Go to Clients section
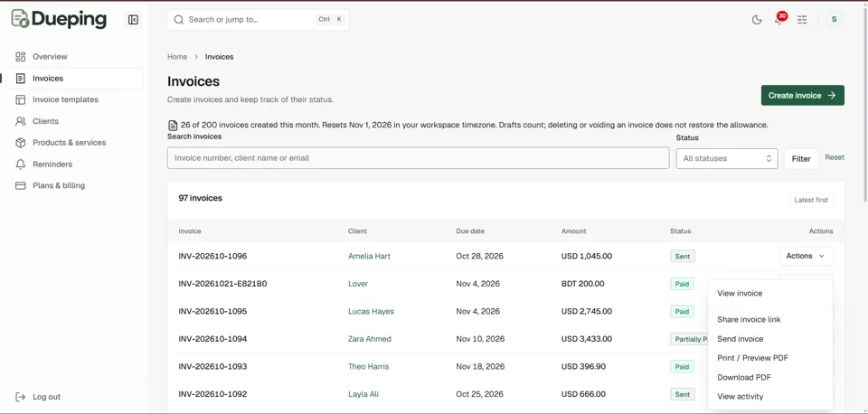This screenshot has height=414, width=868. pyautogui.click(x=45, y=121)
